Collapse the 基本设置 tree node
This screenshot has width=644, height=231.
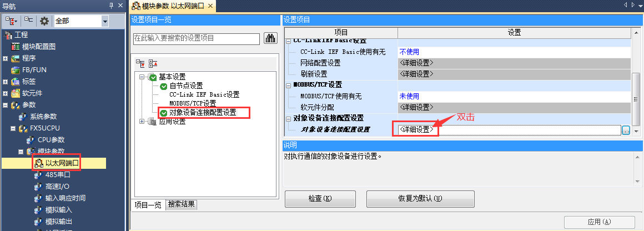click(x=141, y=77)
